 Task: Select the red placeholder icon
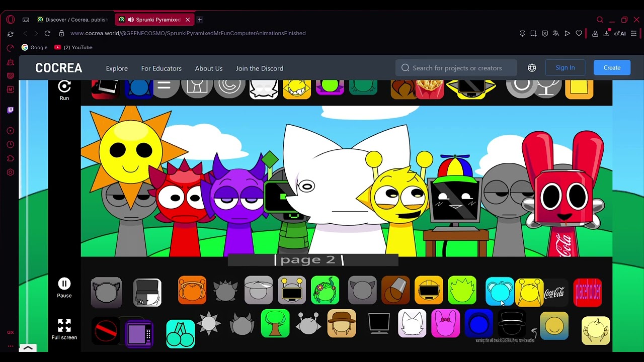click(588, 292)
